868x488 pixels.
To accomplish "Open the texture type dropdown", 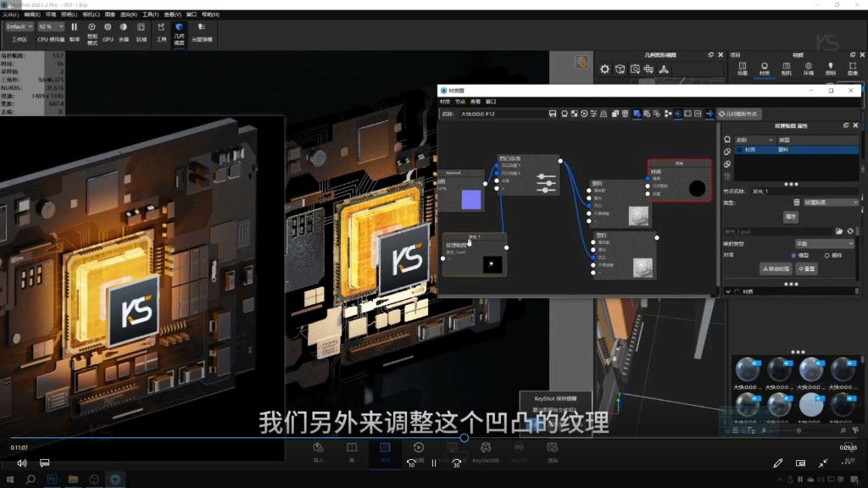I will (831, 202).
